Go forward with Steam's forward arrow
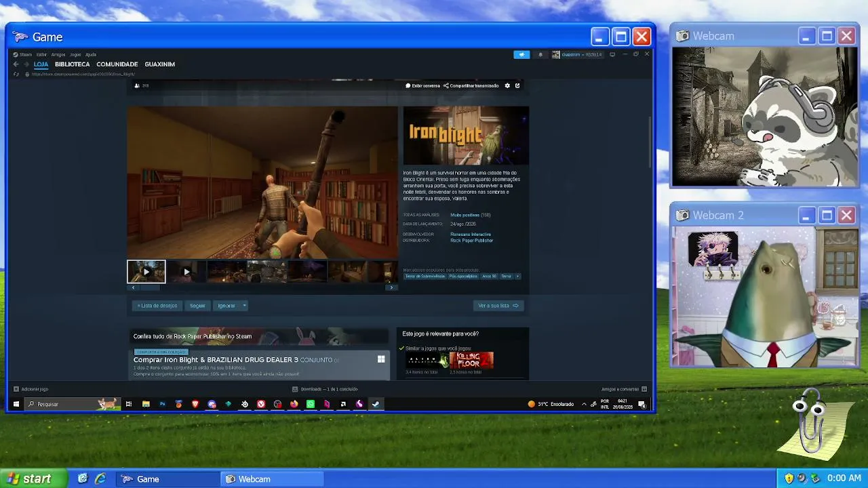 click(x=27, y=64)
